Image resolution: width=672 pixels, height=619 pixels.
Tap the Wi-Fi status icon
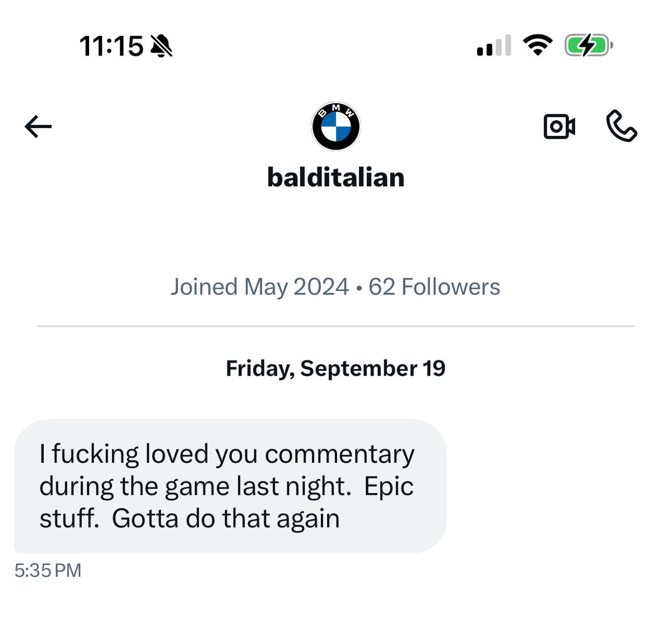(x=537, y=45)
